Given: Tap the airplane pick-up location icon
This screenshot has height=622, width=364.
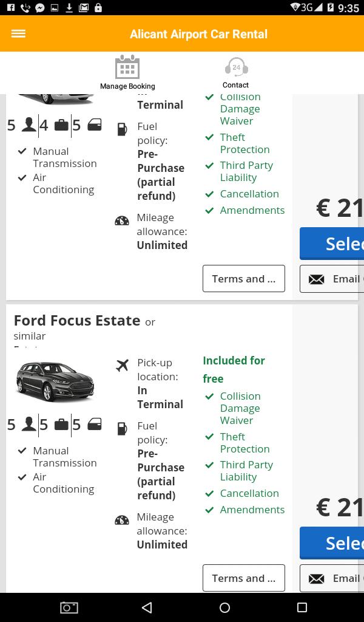Looking at the screenshot, I should [x=123, y=365].
